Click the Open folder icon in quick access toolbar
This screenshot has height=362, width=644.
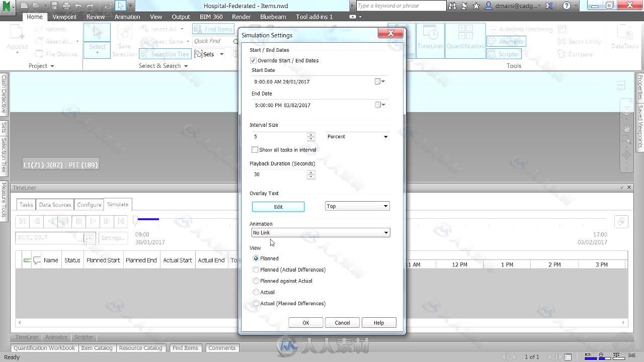[36, 6]
